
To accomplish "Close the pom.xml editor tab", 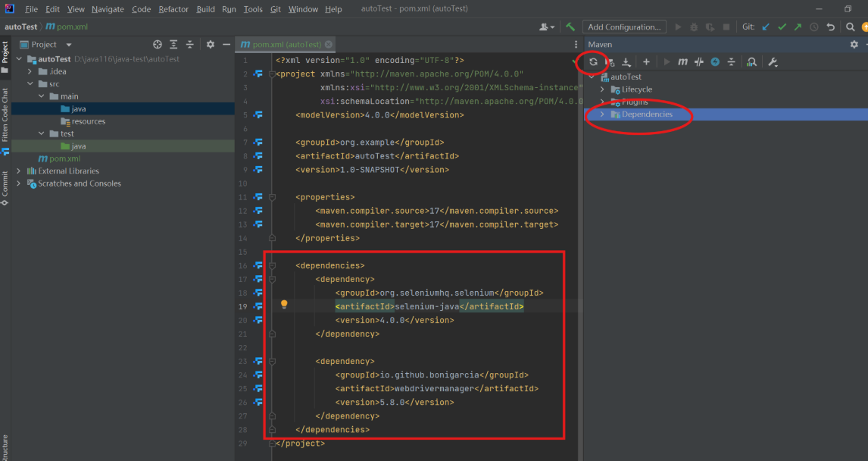I will [329, 44].
